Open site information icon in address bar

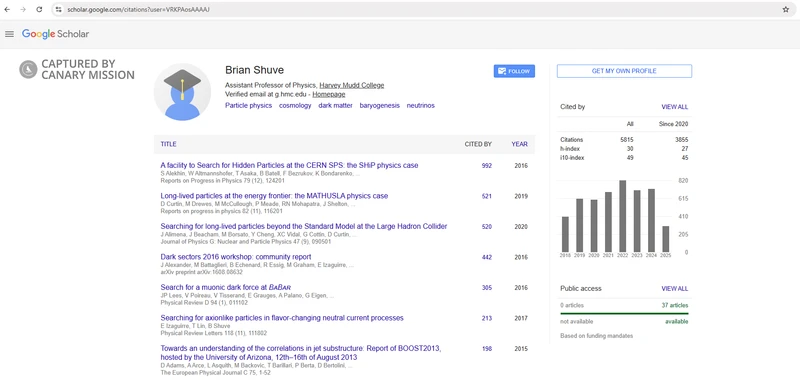click(58, 10)
